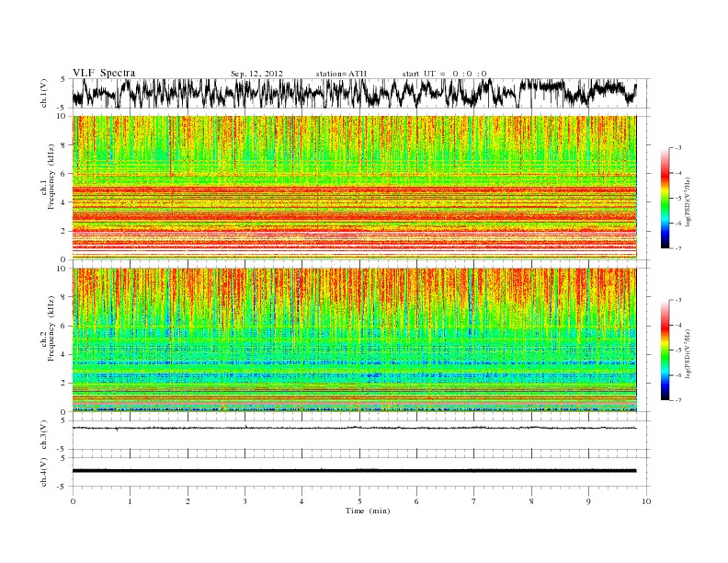Click the ch.2 spectrogram panel
The height and width of the screenshot is (563, 728).
pyautogui.click(x=354, y=339)
